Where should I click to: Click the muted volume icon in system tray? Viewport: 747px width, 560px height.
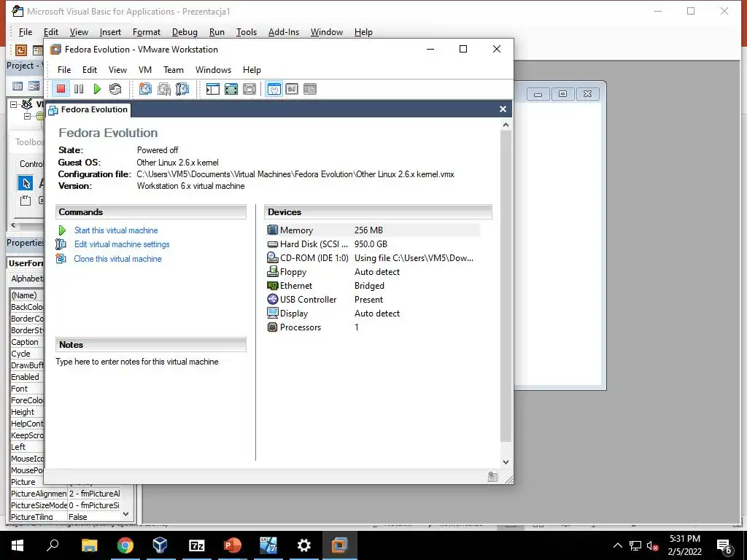(653, 545)
